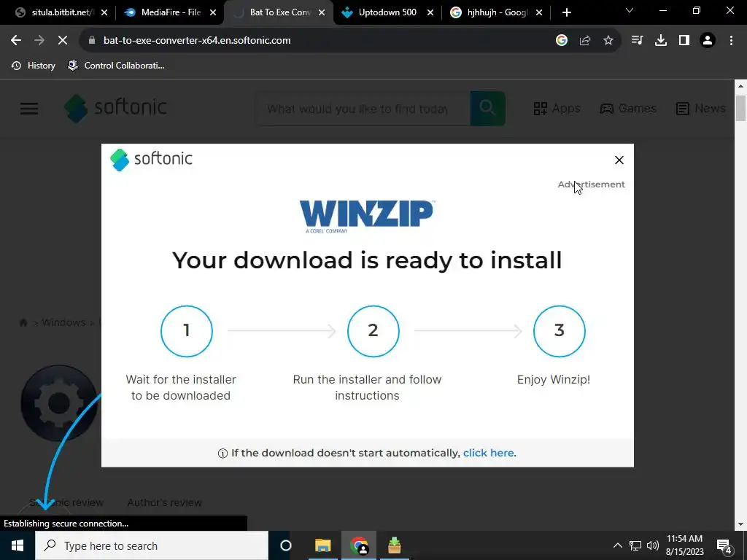The height and width of the screenshot is (560, 747).
Task: Click the softonic logo in popup
Action: coord(152,159)
